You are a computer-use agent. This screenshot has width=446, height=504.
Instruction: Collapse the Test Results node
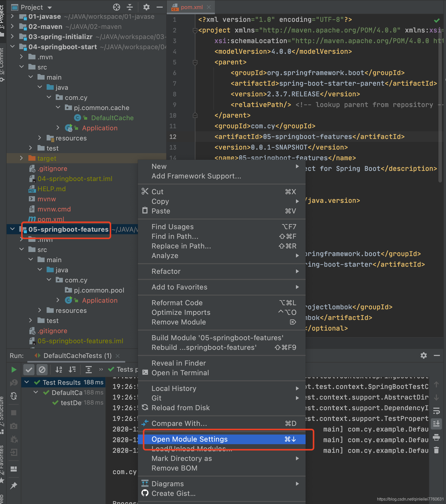[27, 382]
